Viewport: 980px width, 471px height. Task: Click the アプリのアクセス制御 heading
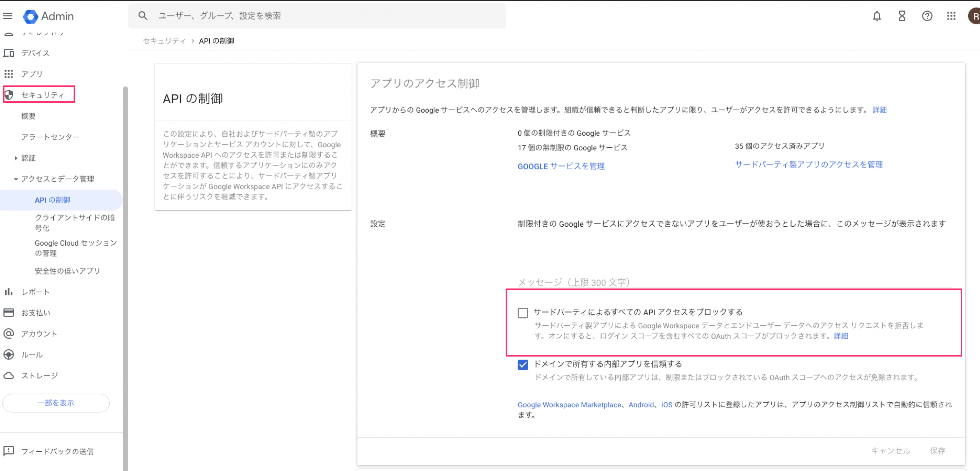(425, 83)
